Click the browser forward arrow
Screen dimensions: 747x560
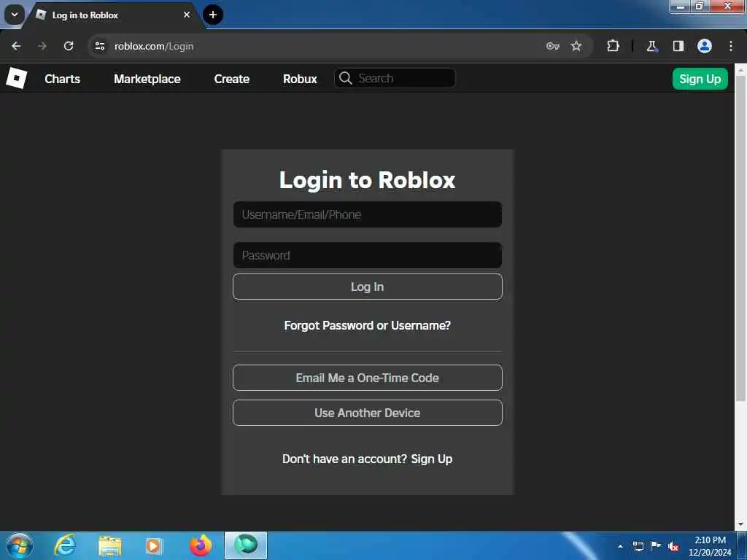coord(42,46)
